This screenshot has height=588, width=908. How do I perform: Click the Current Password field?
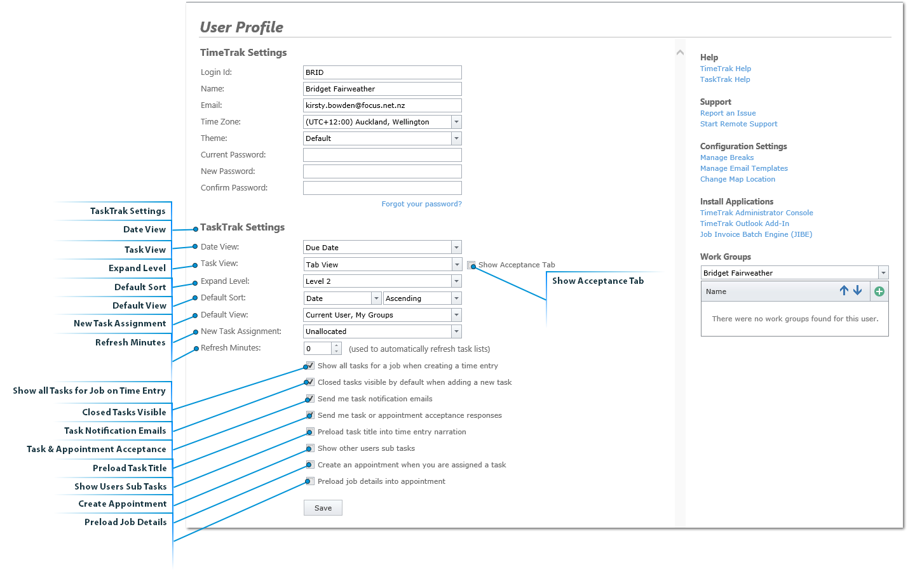tap(383, 155)
